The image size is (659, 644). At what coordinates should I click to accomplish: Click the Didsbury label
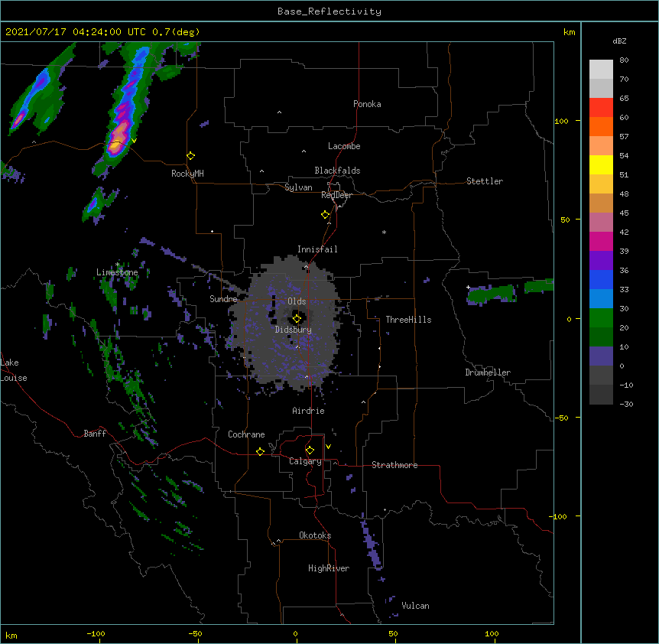tap(294, 330)
